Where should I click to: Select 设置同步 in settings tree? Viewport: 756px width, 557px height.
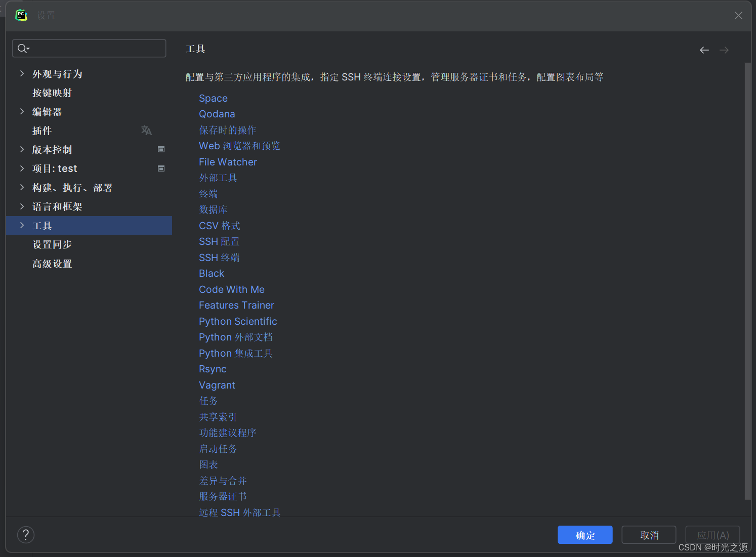pos(52,244)
